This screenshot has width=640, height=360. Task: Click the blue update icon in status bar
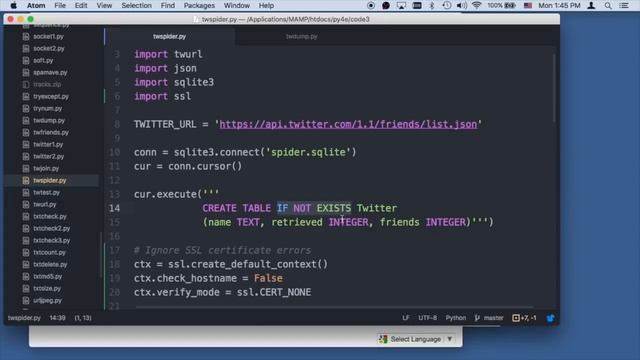coord(551,318)
